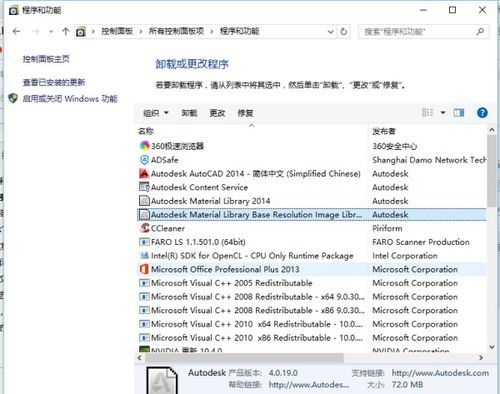Open the recent locations dropdown arrow

coord(51,32)
